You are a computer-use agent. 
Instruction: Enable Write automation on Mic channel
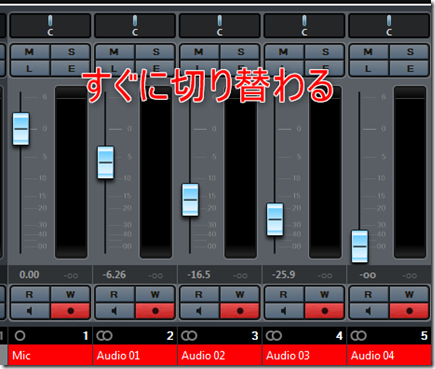coord(70,294)
